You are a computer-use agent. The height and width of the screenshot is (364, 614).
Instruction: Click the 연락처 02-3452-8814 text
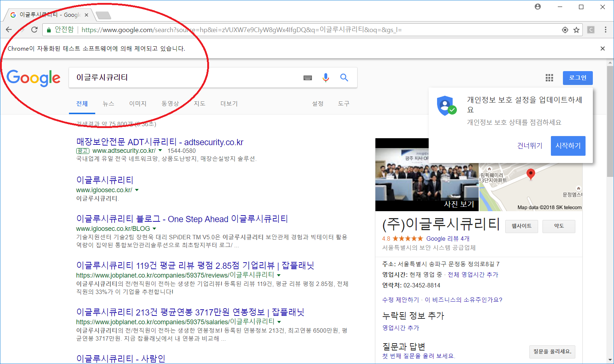(x=411, y=285)
